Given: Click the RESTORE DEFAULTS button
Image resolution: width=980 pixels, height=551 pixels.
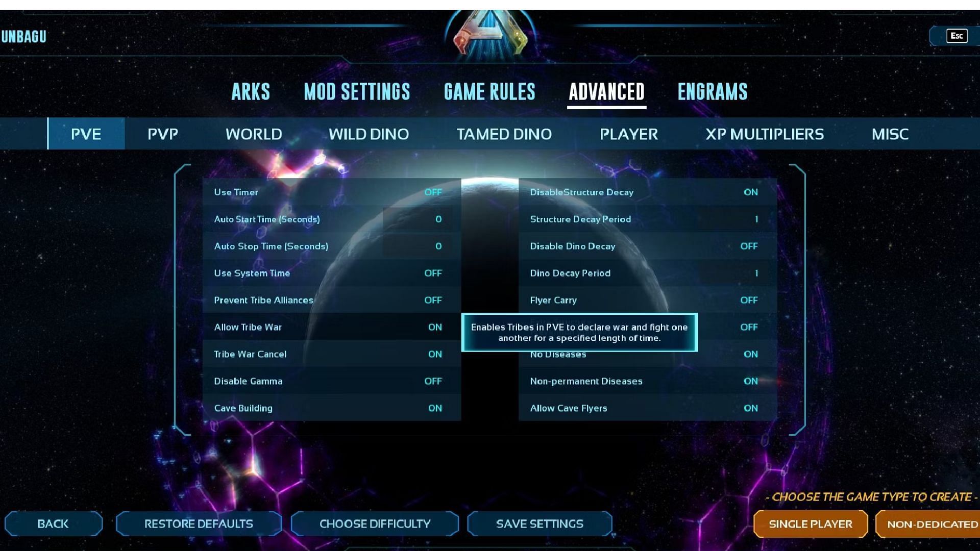Looking at the screenshot, I should point(199,523).
